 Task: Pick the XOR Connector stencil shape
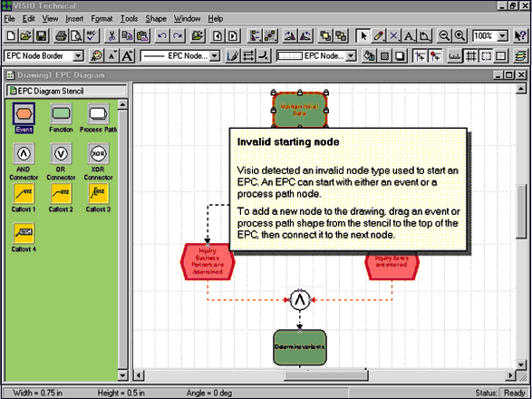point(99,161)
